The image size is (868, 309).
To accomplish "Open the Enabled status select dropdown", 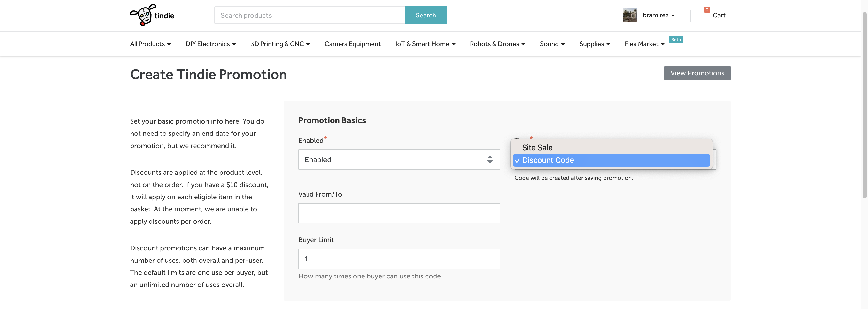I will (399, 159).
